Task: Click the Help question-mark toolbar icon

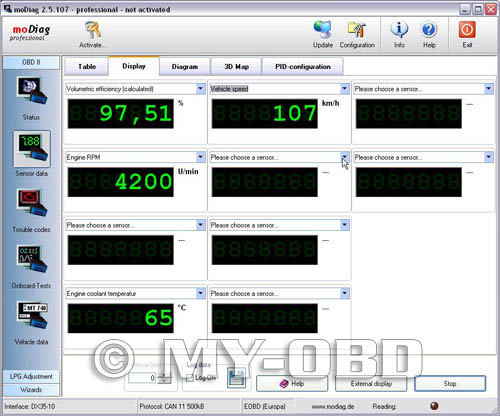Action: point(429,30)
